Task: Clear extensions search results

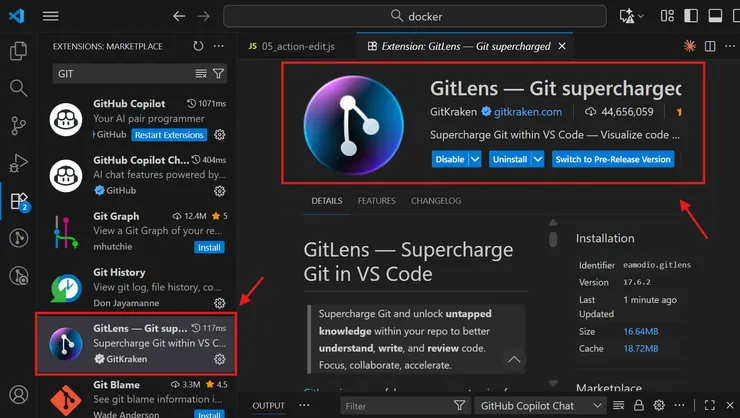Action: [201, 74]
